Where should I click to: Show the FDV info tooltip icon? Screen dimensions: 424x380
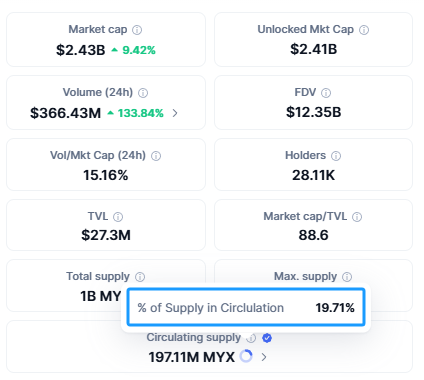(326, 93)
